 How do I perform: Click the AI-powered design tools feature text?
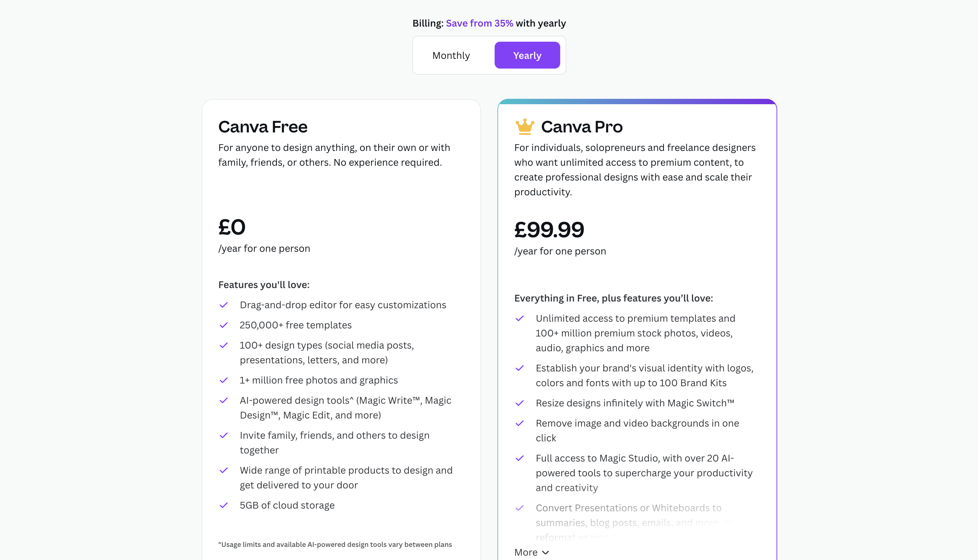pyautogui.click(x=345, y=408)
